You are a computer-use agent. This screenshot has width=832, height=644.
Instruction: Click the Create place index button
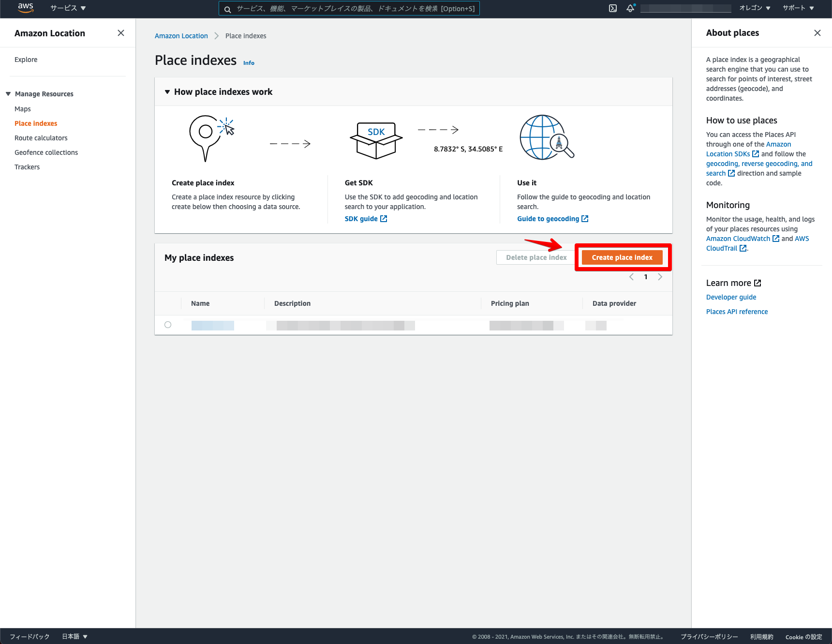(x=622, y=257)
